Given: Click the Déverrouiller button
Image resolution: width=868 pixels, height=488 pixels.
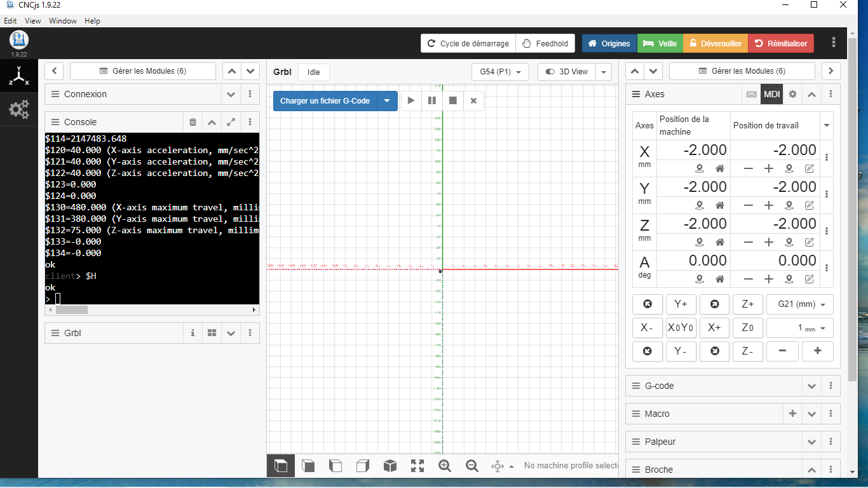Looking at the screenshot, I should [715, 43].
